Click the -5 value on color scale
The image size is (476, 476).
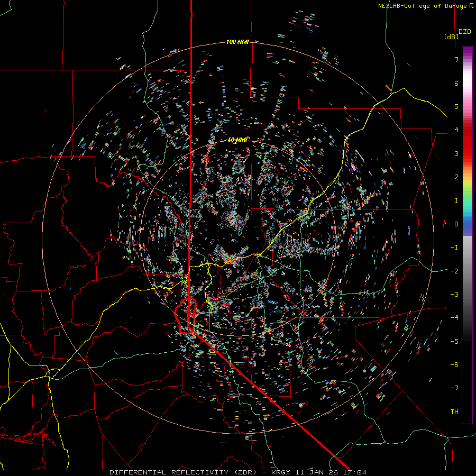[x=454, y=342]
